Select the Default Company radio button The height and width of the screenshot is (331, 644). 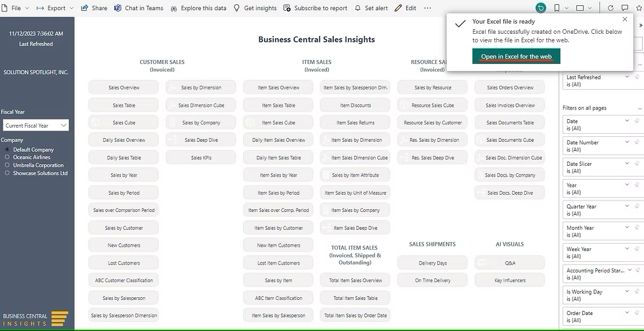[8, 150]
